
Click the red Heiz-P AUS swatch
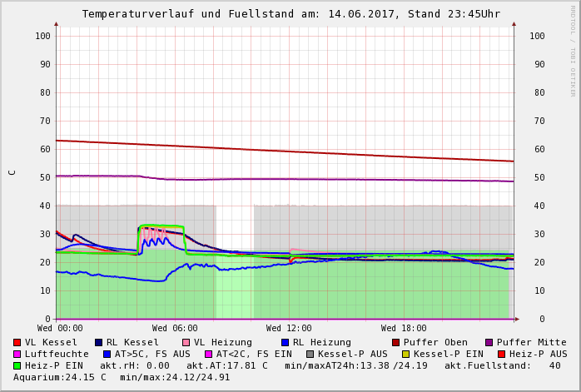[x=501, y=354]
